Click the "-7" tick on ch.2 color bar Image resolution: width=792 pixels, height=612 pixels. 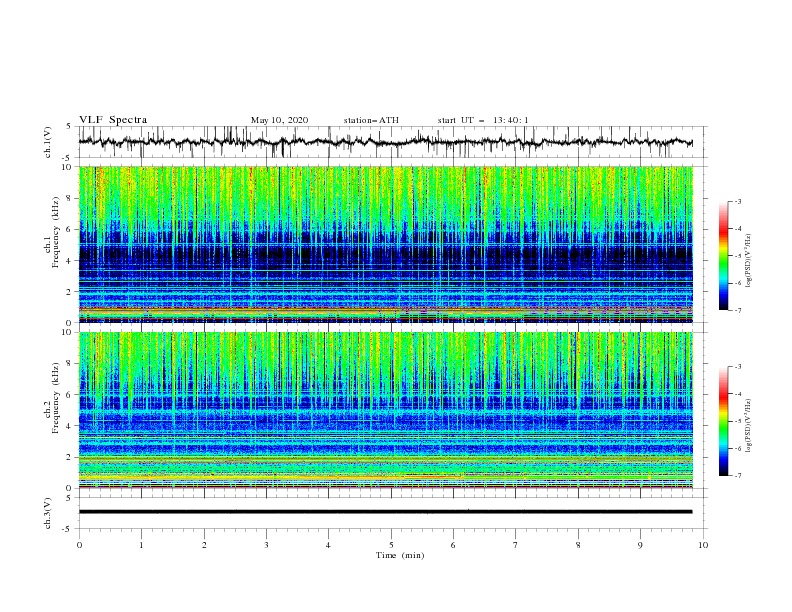738,476
